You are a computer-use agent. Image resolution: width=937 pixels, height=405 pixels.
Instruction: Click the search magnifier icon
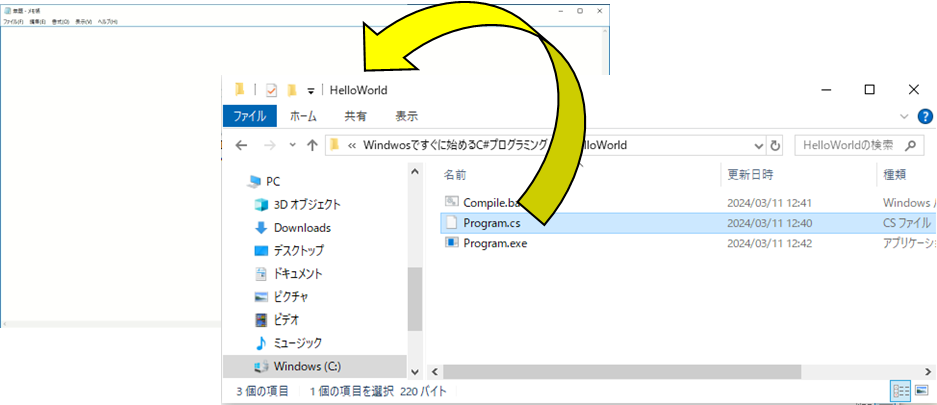tap(910, 145)
